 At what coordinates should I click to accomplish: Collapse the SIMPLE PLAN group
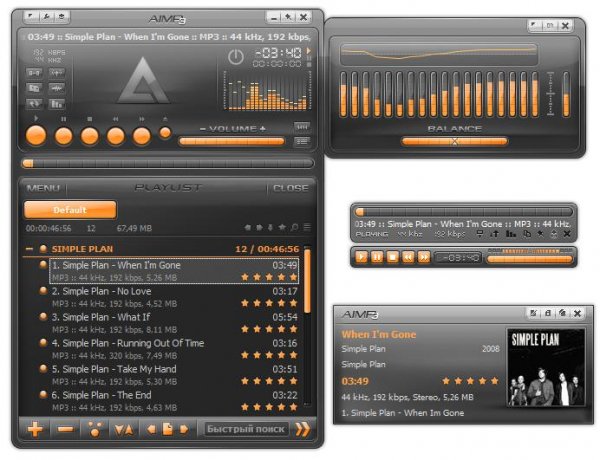(29, 249)
